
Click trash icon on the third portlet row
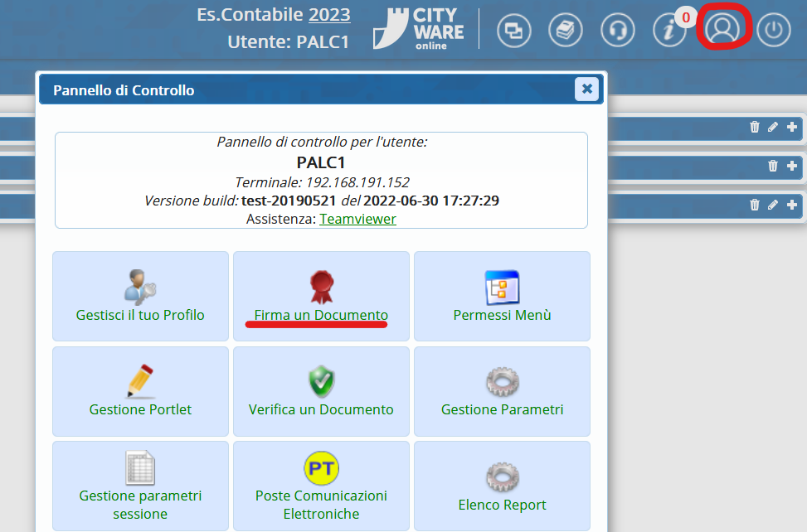point(755,205)
